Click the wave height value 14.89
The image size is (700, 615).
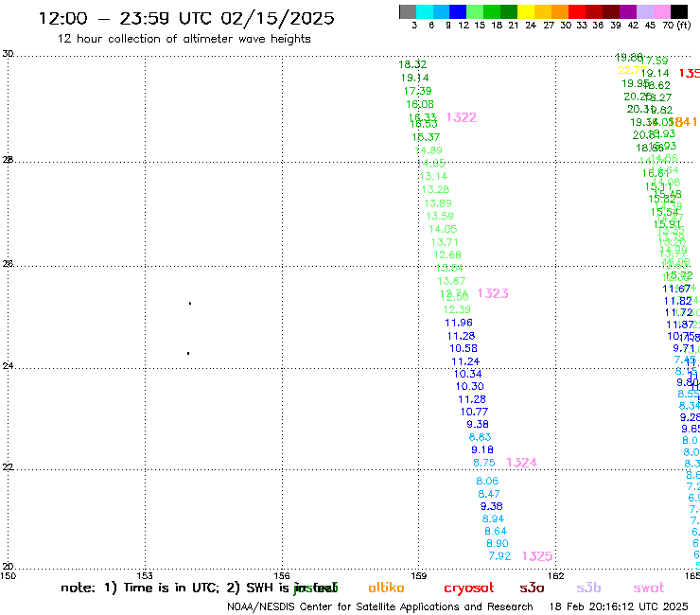[x=429, y=150]
